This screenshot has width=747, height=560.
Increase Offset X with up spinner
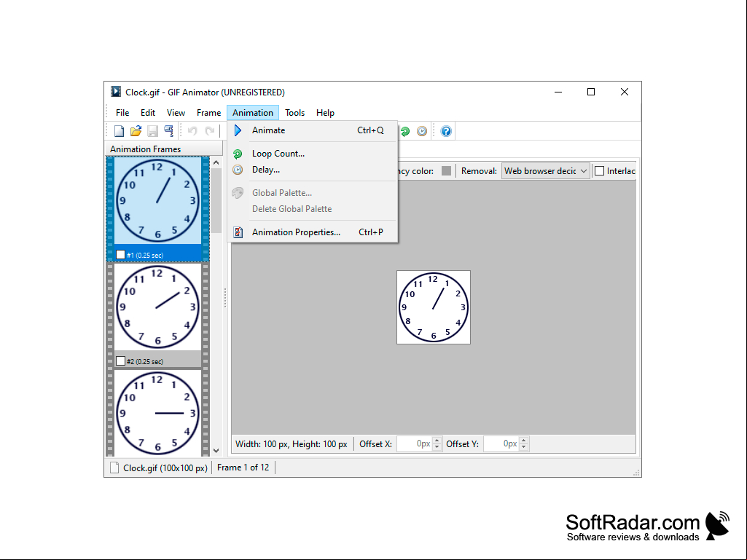[437, 441]
